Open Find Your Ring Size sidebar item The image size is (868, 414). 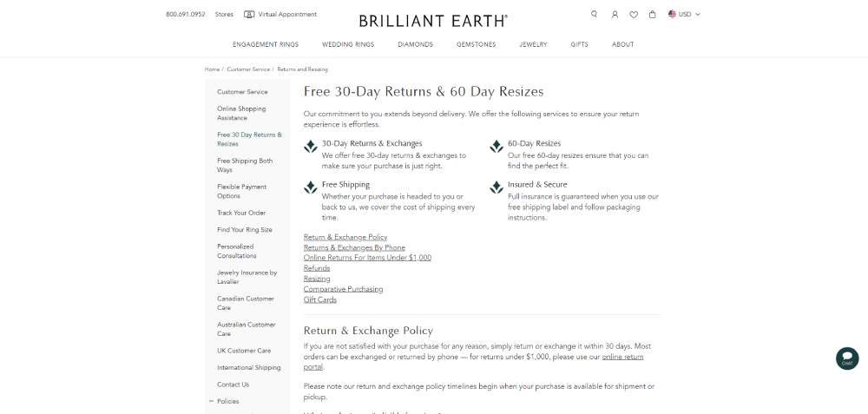(245, 230)
